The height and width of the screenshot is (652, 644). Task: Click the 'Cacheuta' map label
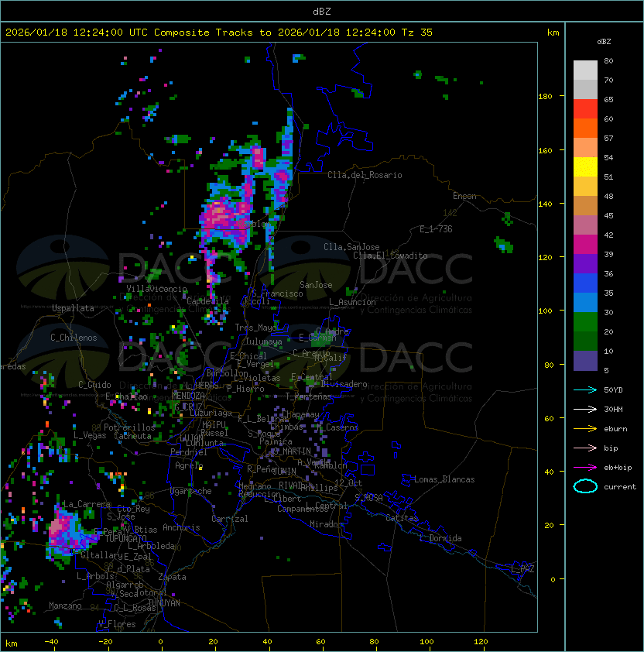132,436
